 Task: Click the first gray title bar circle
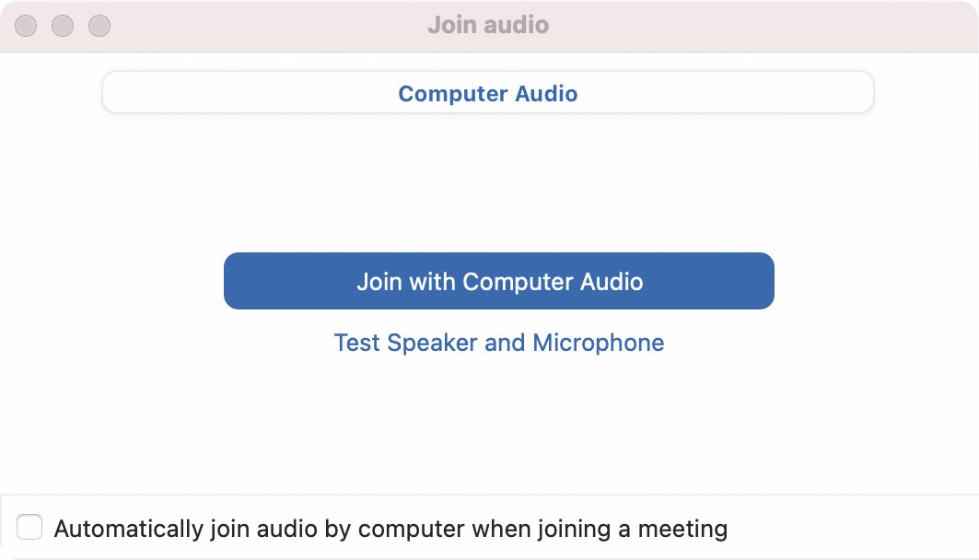(x=26, y=26)
